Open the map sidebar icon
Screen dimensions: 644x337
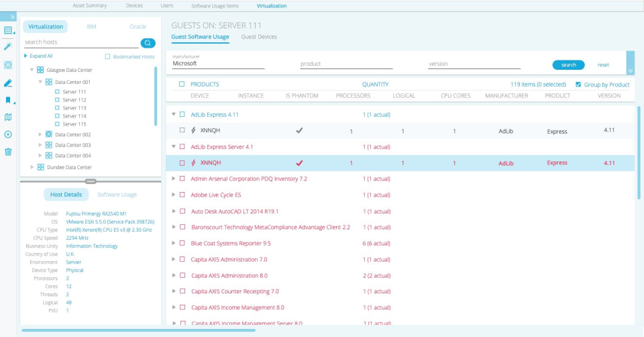coord(8,117)
